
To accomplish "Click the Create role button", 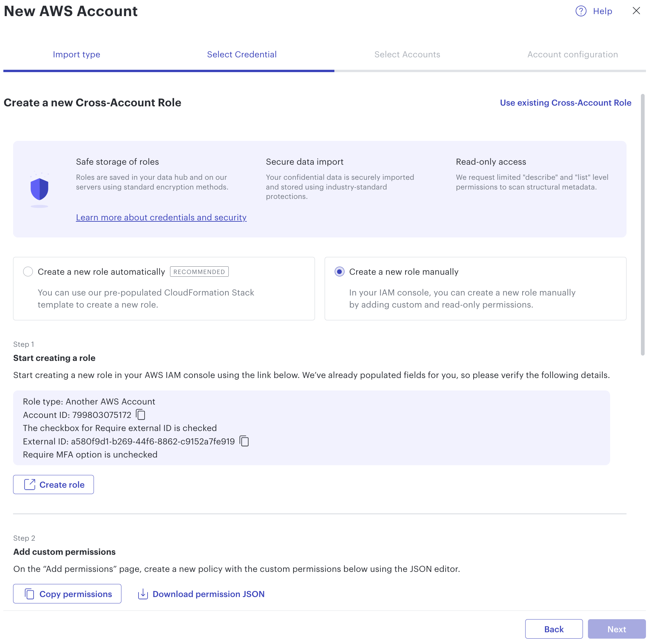I will tap(53, 484).
